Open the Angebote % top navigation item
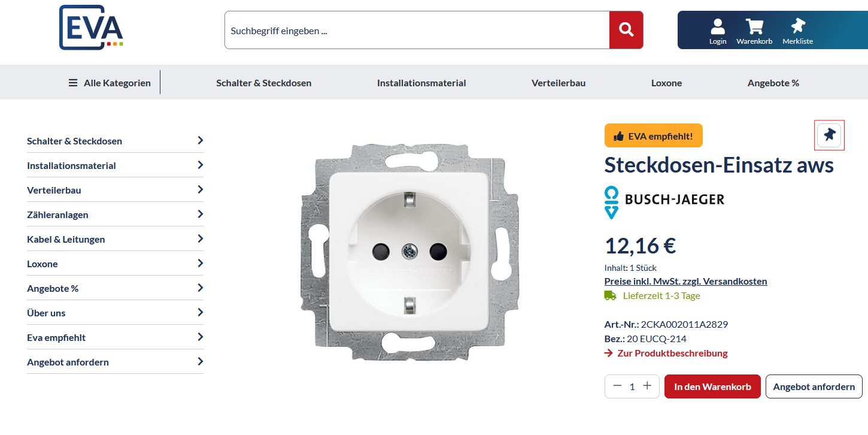This screenshot has width=868, height=435. point(773,83)
